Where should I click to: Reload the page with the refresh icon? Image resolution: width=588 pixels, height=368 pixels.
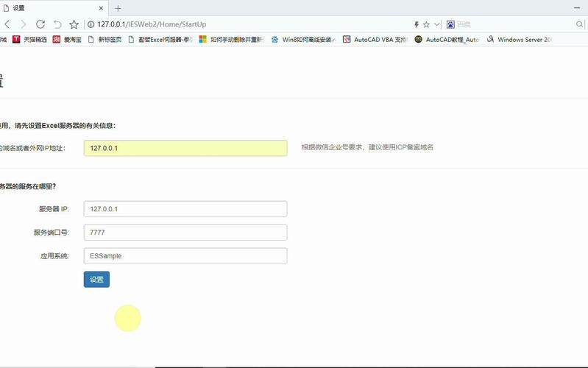(40, 24)
